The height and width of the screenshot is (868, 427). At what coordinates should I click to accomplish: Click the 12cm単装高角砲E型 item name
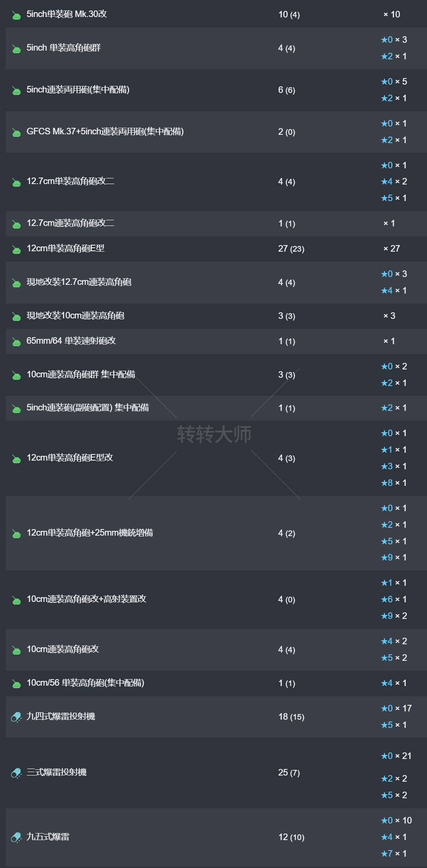click(65, 249)
